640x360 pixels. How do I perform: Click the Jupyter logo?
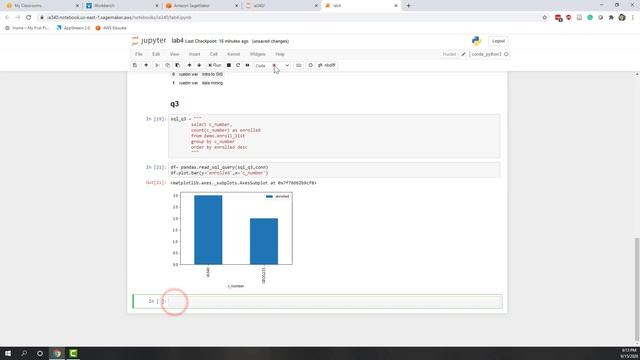pos(149,40)
